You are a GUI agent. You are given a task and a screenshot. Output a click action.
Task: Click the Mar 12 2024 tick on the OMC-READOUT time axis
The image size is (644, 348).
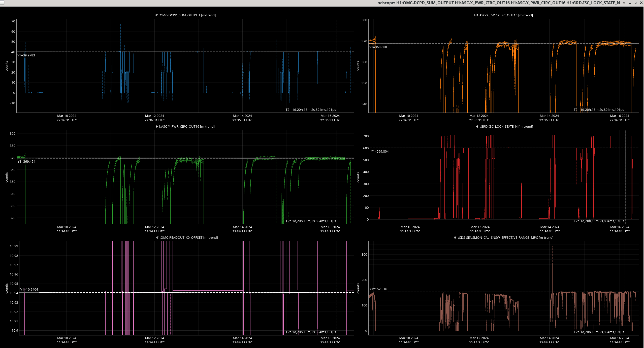(x=154, y=338)
